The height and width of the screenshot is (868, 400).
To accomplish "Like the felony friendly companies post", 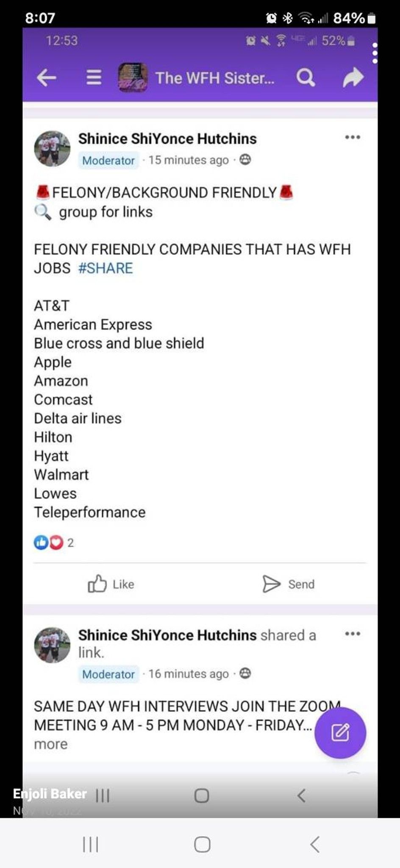I will [111, 584].
